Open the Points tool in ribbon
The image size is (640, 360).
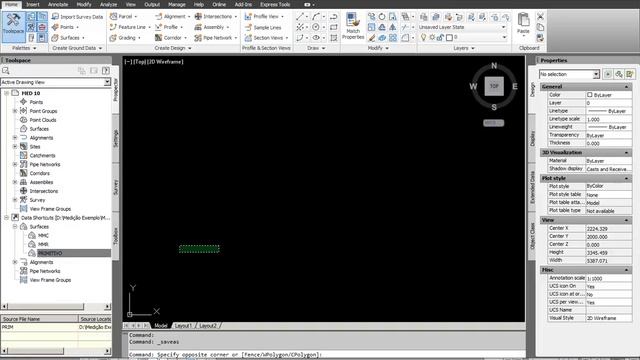(65, 27)
